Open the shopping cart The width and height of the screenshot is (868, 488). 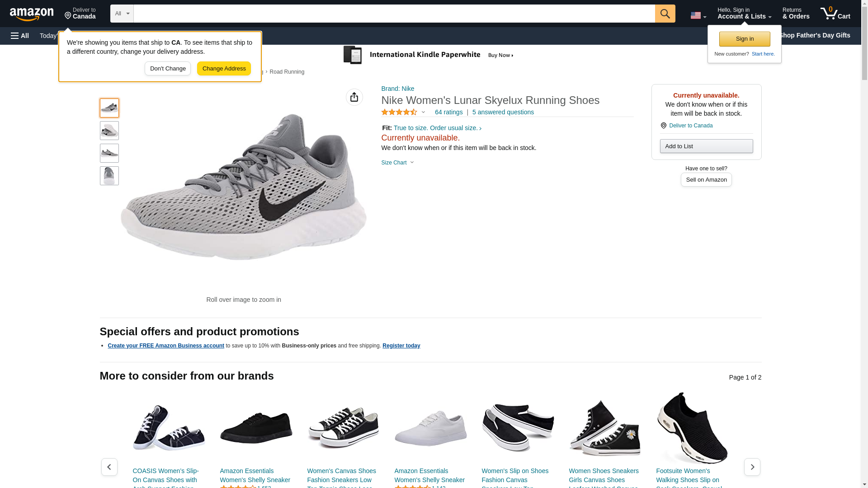pyautogui.click(x=835, y=14)
